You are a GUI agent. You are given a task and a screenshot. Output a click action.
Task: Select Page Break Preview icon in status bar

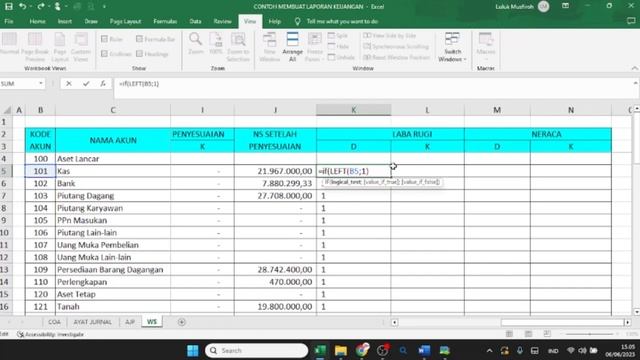tap(547, 334)
